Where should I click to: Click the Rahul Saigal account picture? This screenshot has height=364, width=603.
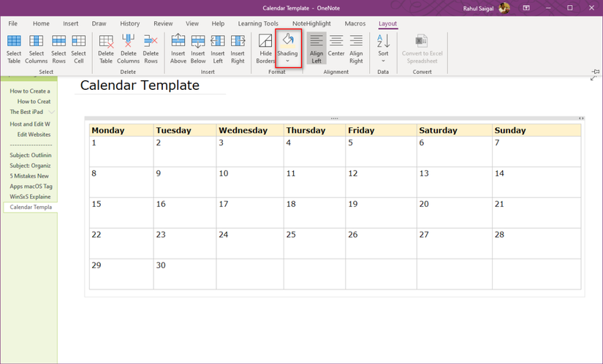click(504, 8)
